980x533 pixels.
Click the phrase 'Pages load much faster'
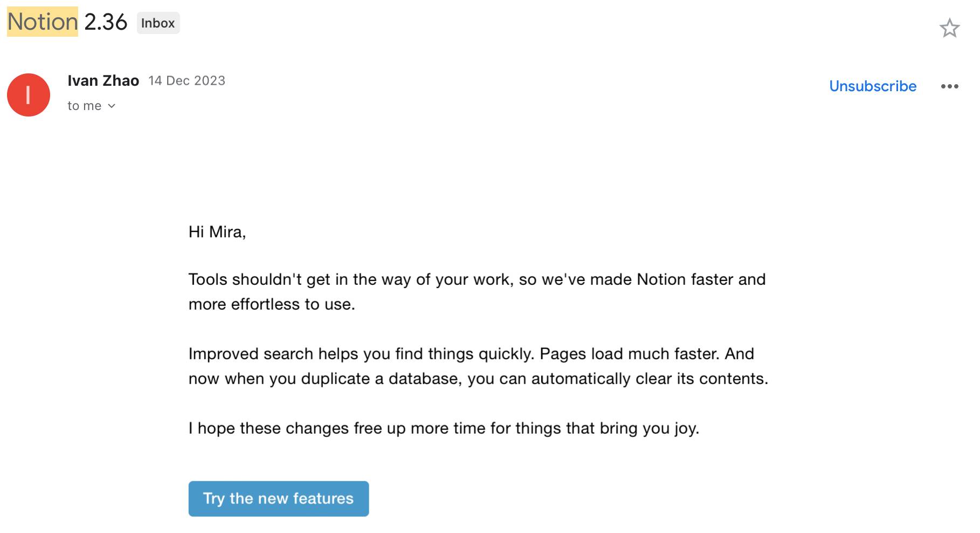[629, 354]
